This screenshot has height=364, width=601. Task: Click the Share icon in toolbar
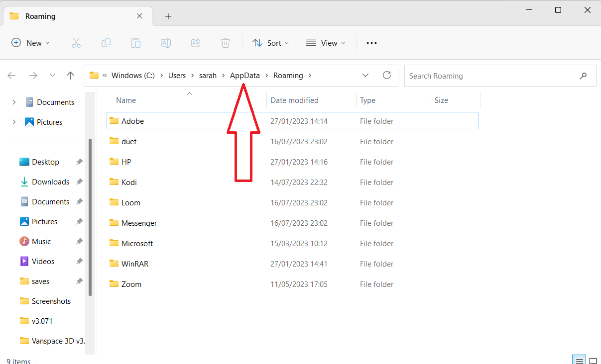click(x=196, y=43)
